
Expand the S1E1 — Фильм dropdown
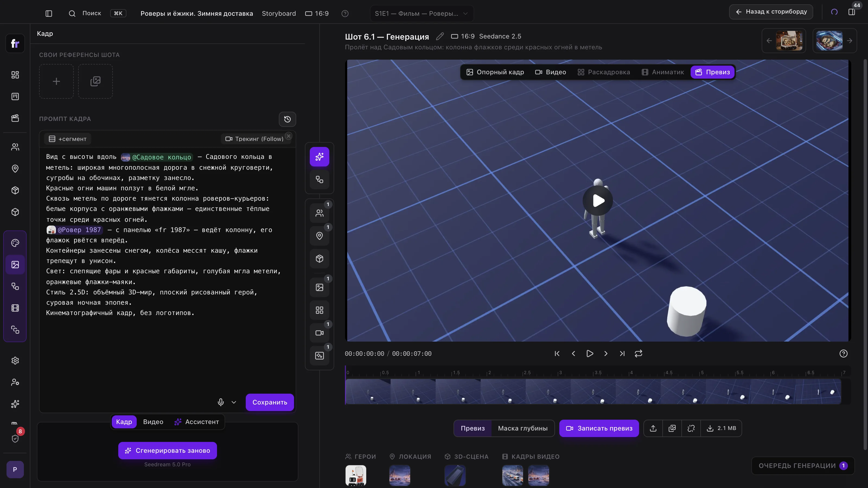click(422, 14)
